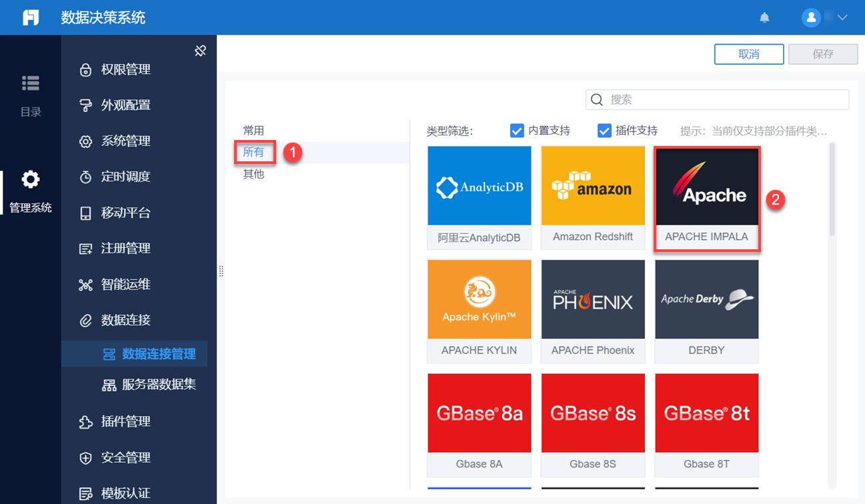Select the Gbase 8A database tile
Screen dimensions: 865x504
(480, 425)
